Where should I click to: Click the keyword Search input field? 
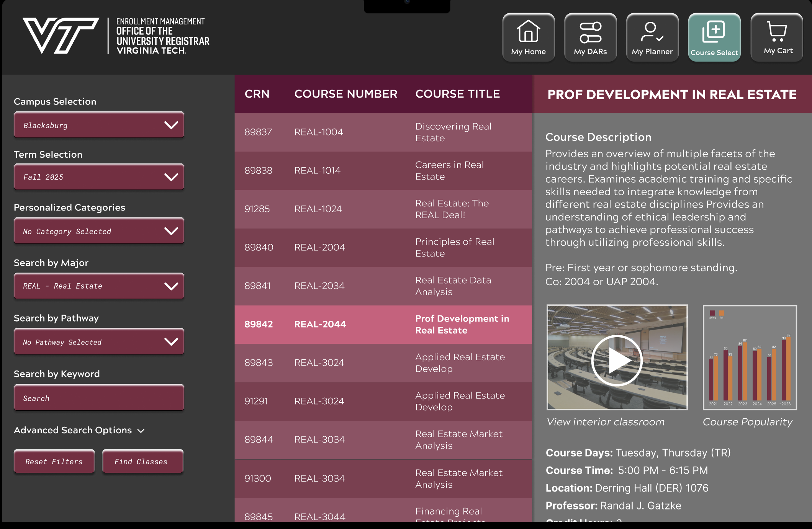[x=99, y=398]
